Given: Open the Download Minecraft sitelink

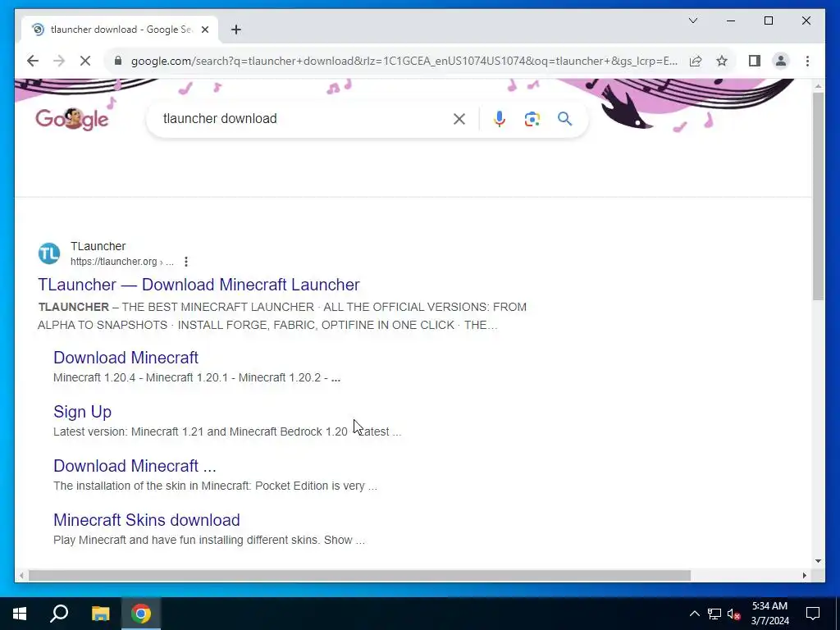Looking at the screenshot, I should coord(126,358).
